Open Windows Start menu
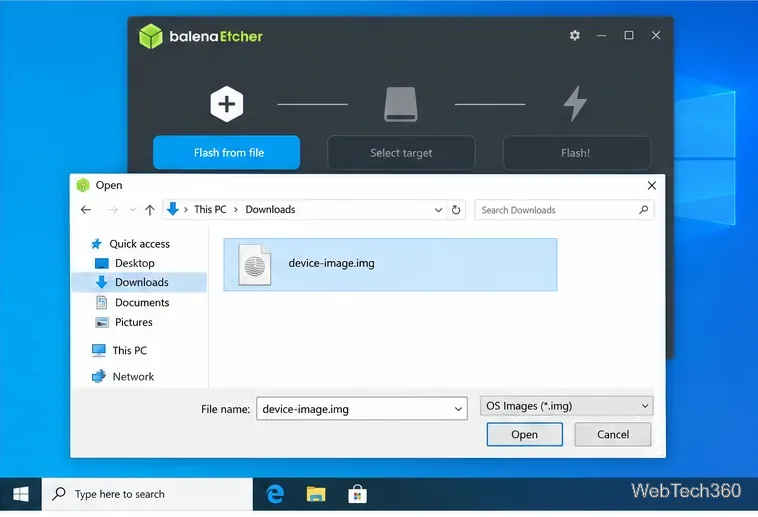Viewport: 758px width, 517px height. point(20,494)
